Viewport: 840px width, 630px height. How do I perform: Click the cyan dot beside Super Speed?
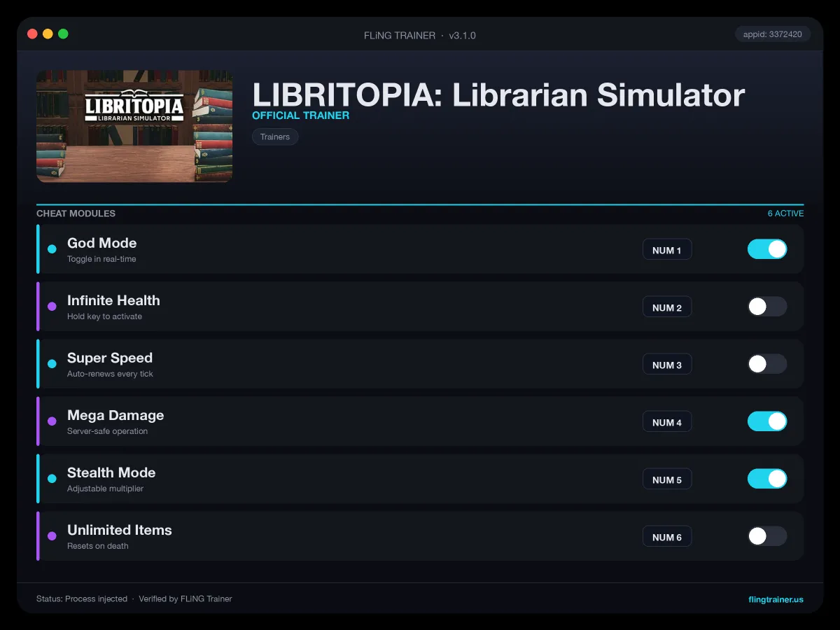point(52,364)
